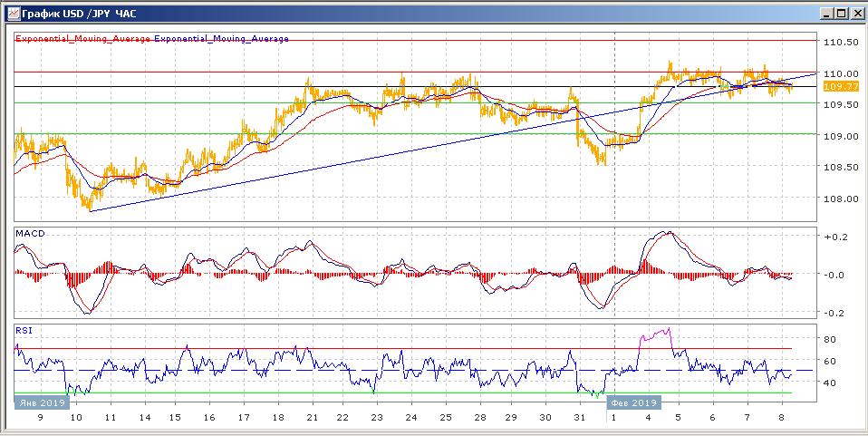Select February date 4 on the time axis
Image resolution: width=868 pixels, height=436 pixels.
[x=648, y=418]
